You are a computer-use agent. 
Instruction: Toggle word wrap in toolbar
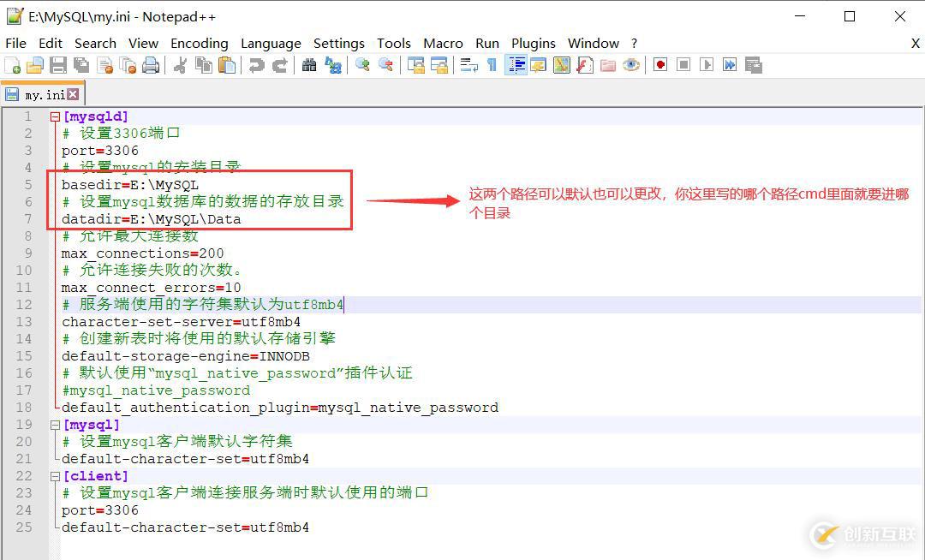[469, 65]
